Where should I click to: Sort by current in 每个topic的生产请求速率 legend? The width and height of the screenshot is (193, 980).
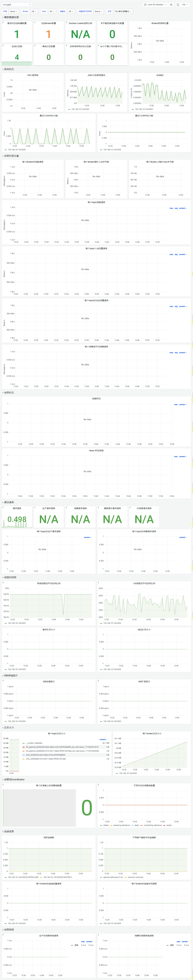pyautogui.click(x=88, y=537)
